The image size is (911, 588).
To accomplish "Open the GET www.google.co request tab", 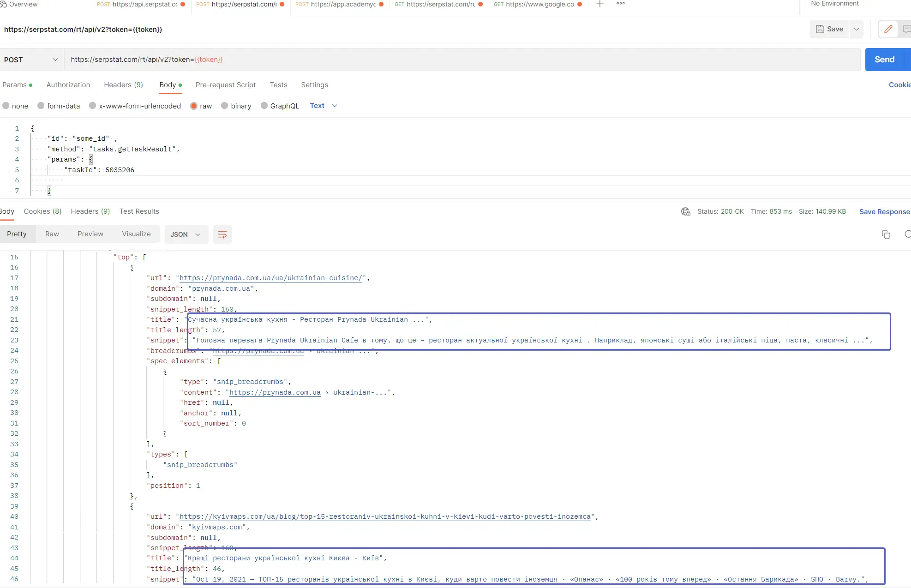I will 538,4.
